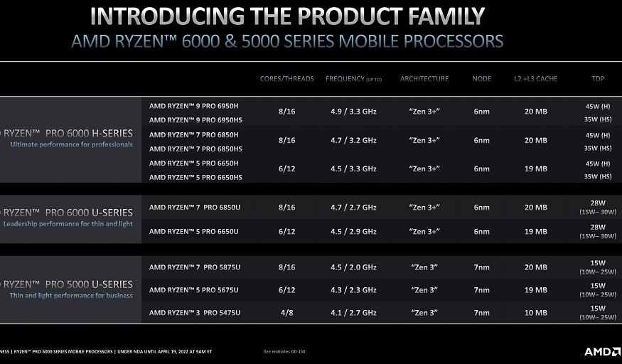Click the PRO 5000 U-SERIES group label
Viewport: 622px width, 364px height.
pos(68,284)
